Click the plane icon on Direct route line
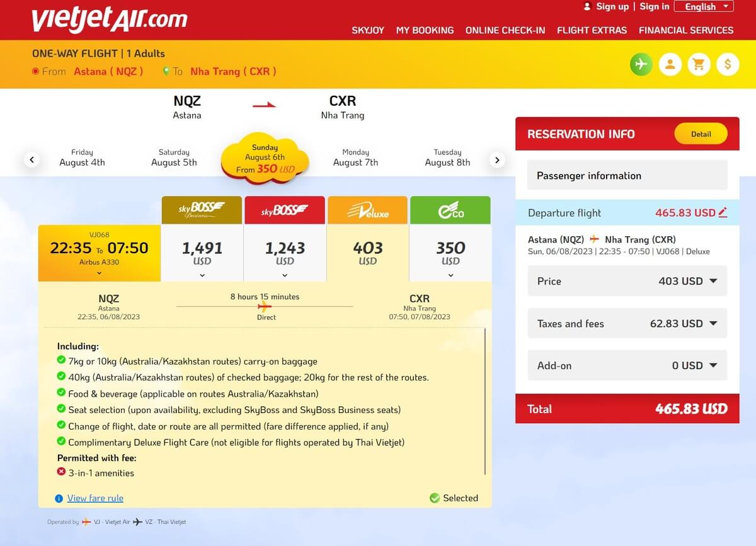This screenshot has height=546, width=756. pyautogui.click(x=265, y=307)
